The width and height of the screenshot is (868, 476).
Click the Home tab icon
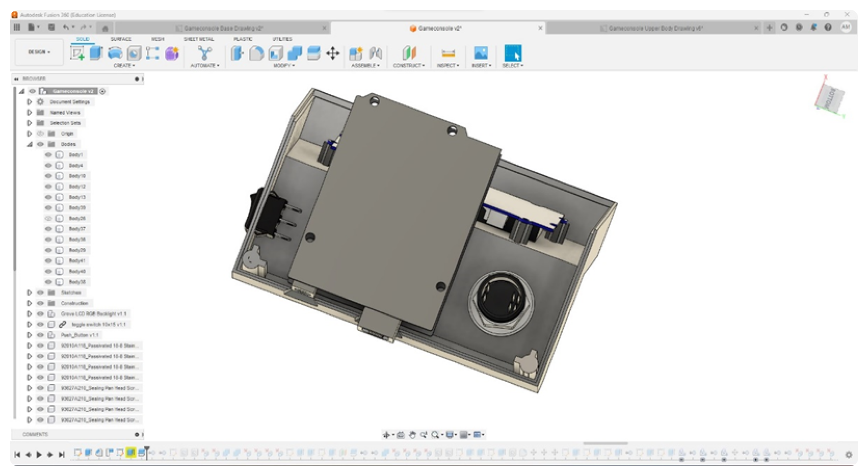[x=105, y=28]
